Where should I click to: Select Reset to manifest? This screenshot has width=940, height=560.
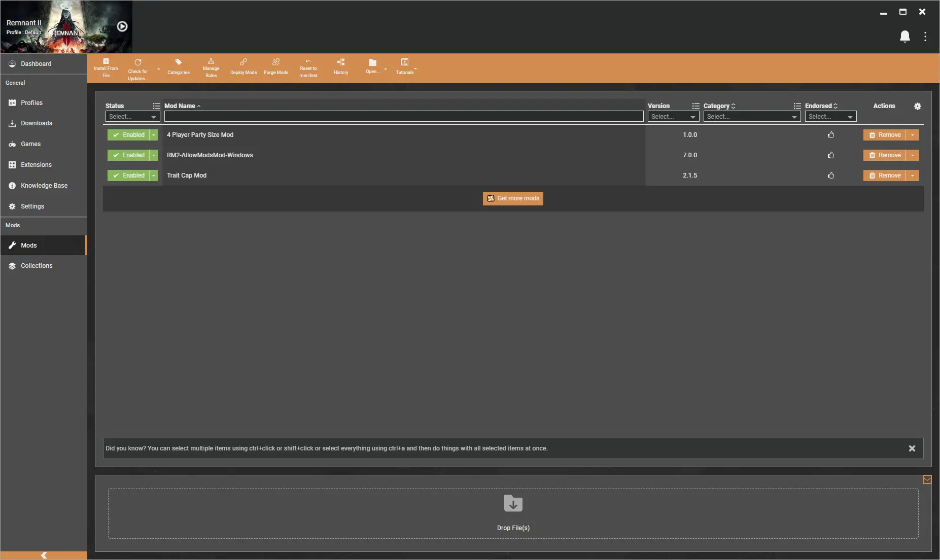point(308,68)
